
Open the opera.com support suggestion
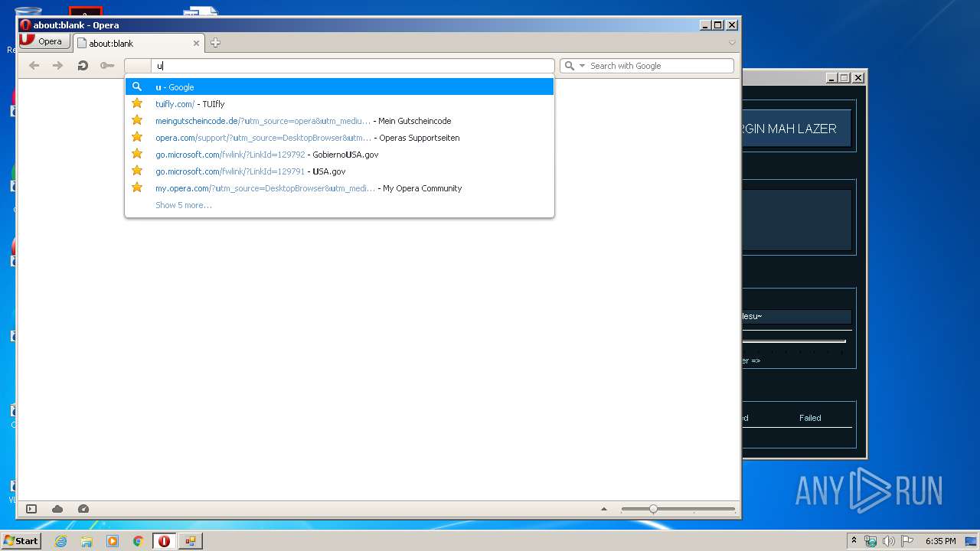point(339,138)
